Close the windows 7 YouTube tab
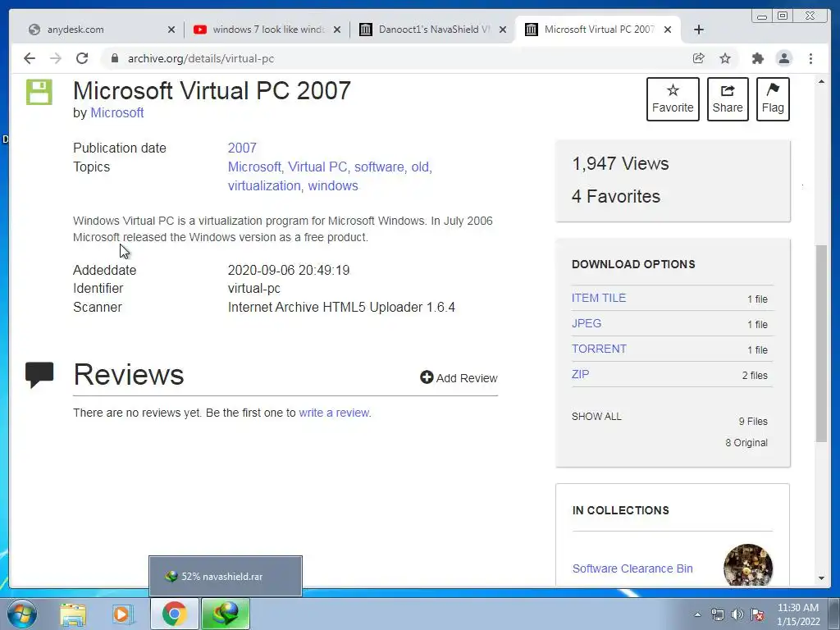The width and height of the screenshot is (840, 630). [x=337, y=30]
